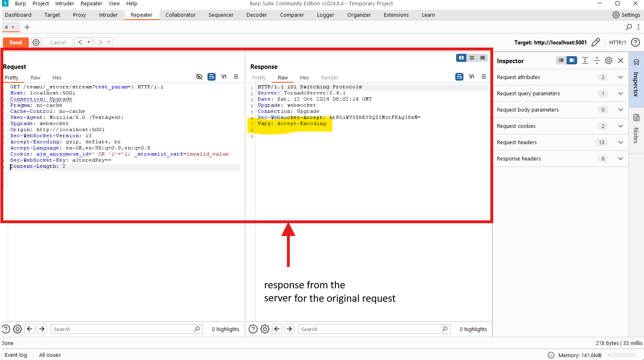This screenshot has width=644, height=360.
Task: Close Repeater tab 4
Action: [x=13, y=27]
